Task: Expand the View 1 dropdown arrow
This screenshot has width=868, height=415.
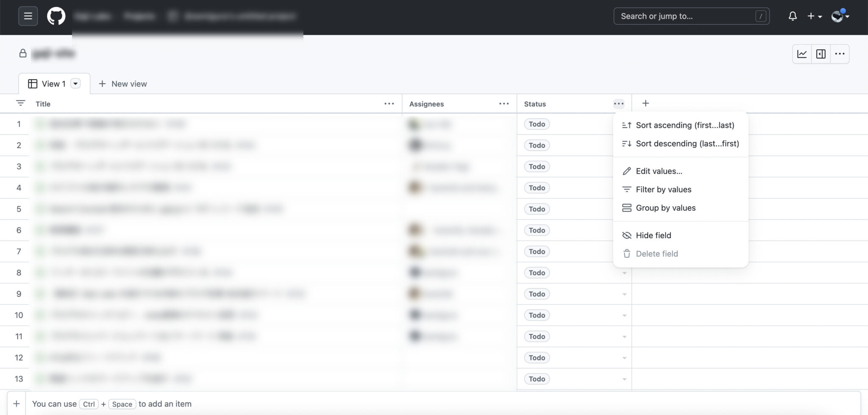Action: coord(75,84)
